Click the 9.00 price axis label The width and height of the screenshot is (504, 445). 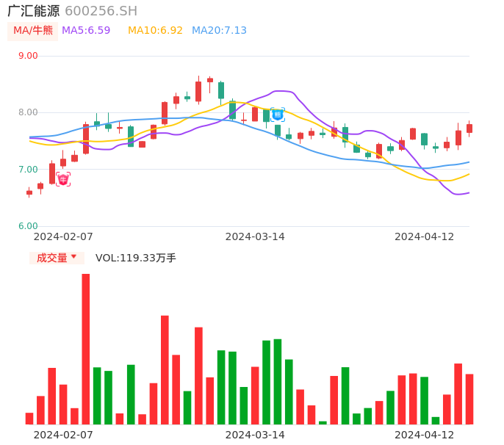(x=28, y=56)
